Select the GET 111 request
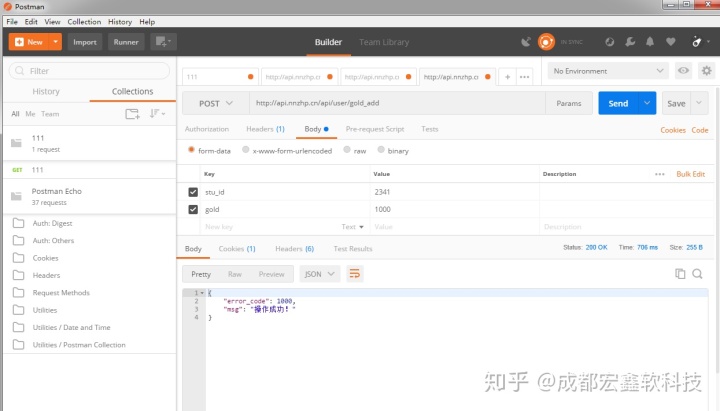The height and width of the screenshot is (411, 720). [90, 170]
